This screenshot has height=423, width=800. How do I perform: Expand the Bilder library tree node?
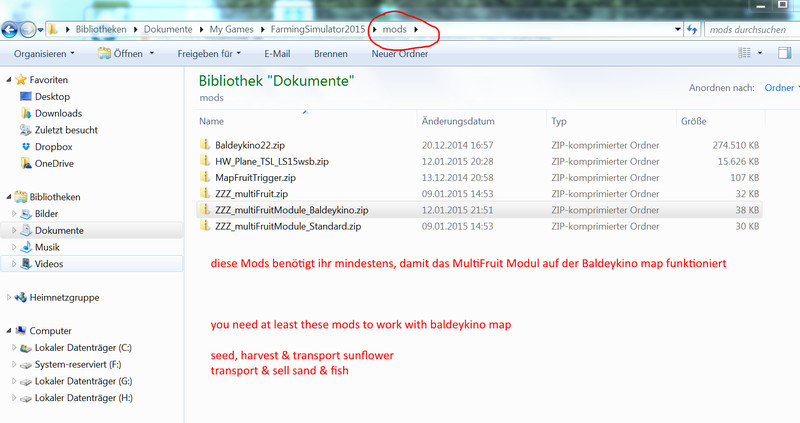click(x=13, y=214)
